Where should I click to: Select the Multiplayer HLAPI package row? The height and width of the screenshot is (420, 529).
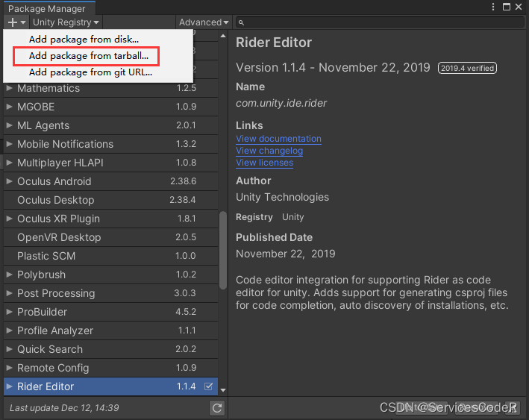(110, 163)
